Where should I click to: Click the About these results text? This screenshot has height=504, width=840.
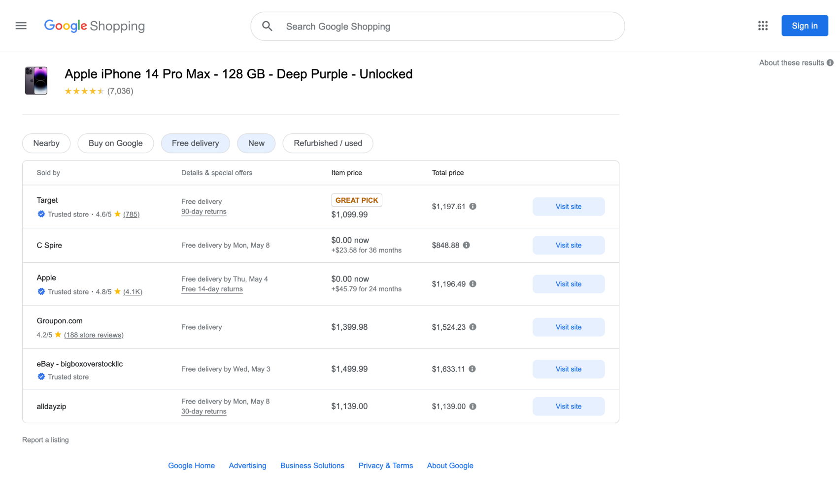click(791, 63)
